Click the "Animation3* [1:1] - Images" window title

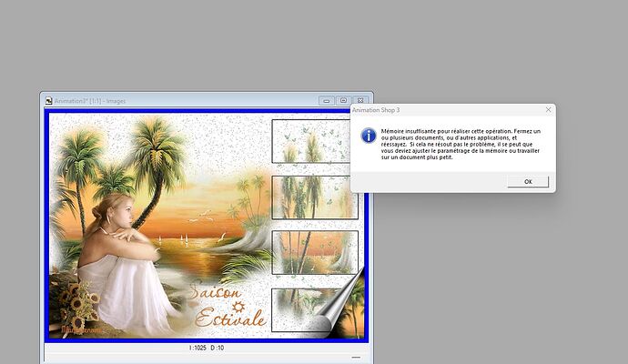click(x=90, y=101)
